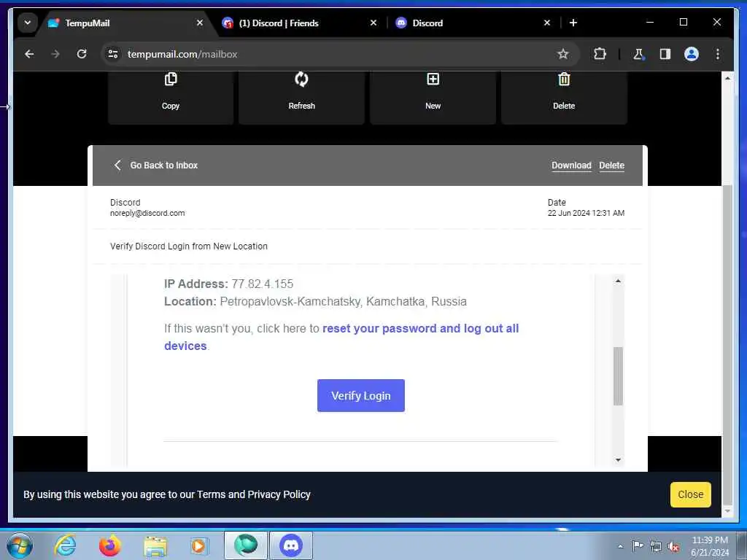Image resolution: width=747 pixels, height=560 pixels.
Task: Click the muted volume tray icon
Action: [x=673, y=547]
